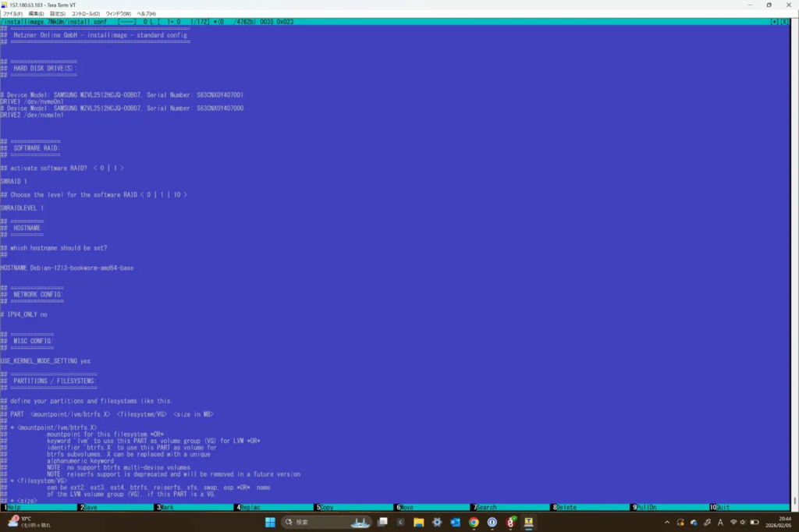Open the コントロール(O) menu
The image size is (799, 532).
(x=86, y=14)
